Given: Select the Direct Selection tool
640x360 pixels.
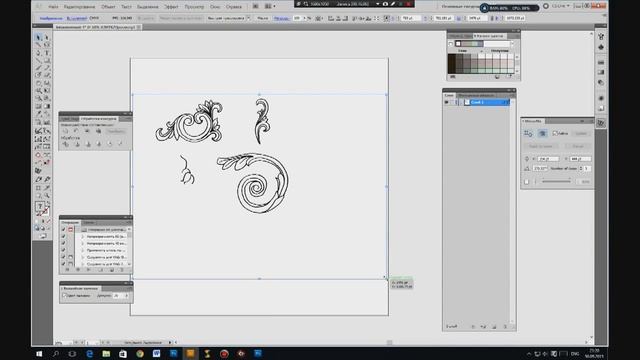Looking at the screenshot, I should click(x=47, y=37).
